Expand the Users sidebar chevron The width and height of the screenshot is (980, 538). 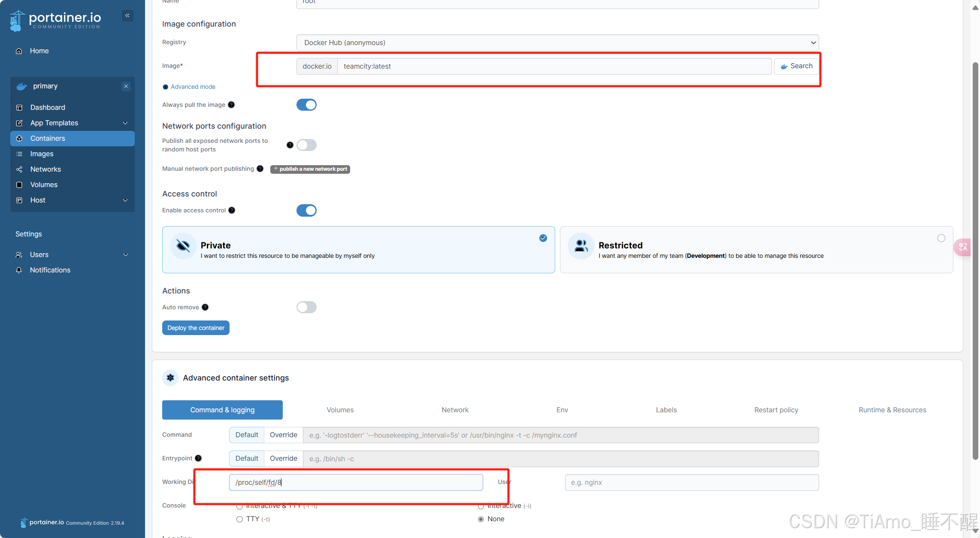pyautogui.click(x=126, y=255)
